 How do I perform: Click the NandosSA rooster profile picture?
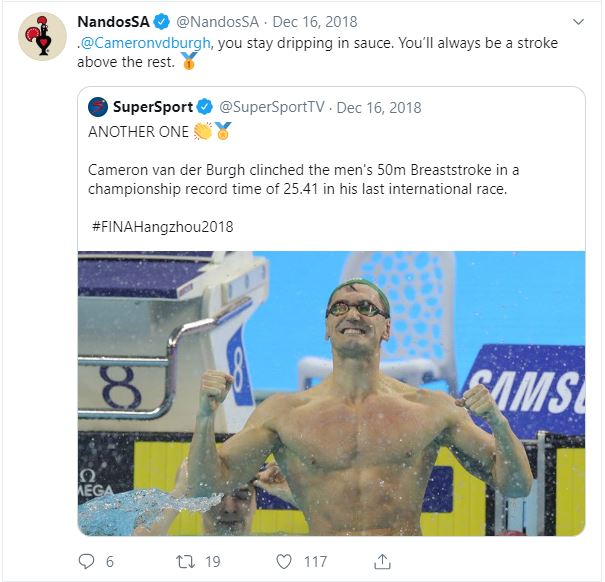[42, 36]
